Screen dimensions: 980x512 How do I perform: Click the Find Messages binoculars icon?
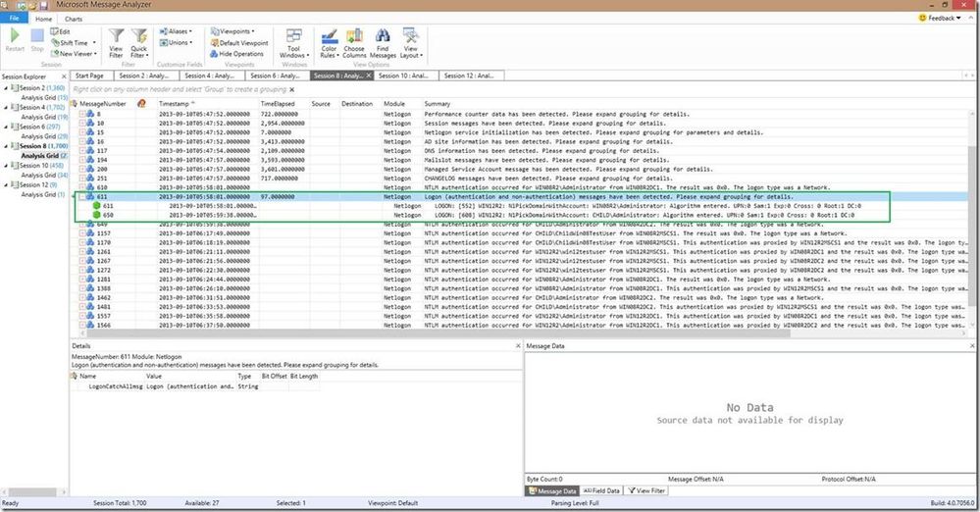[x=383, y=36]
